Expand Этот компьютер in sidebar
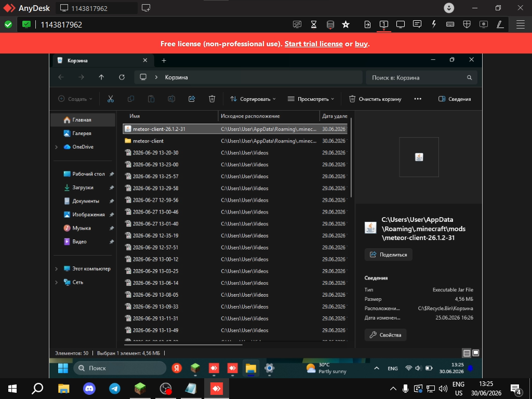 coord(56,269)
